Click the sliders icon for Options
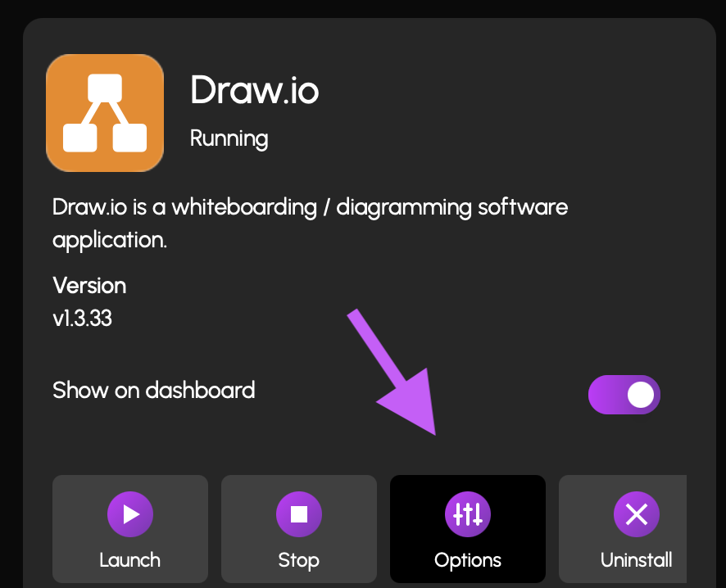The width and height of the screenshot is (726, 588). pos(468,514)
